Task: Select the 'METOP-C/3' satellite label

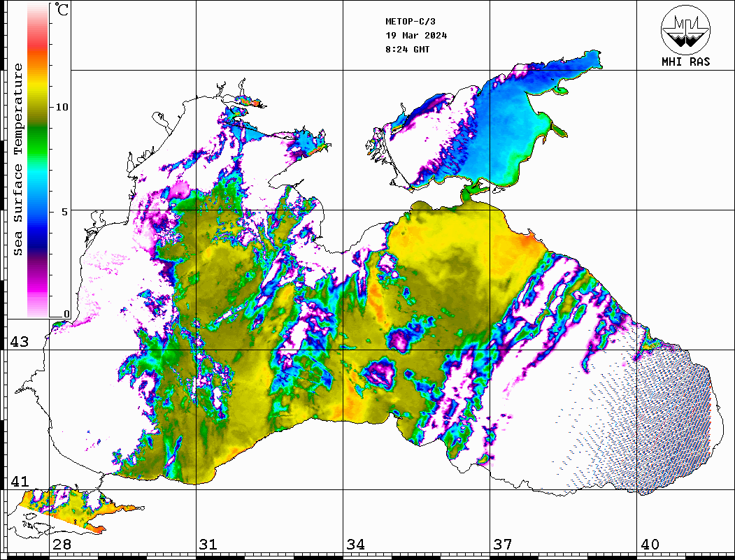Action: pos(411,22)
